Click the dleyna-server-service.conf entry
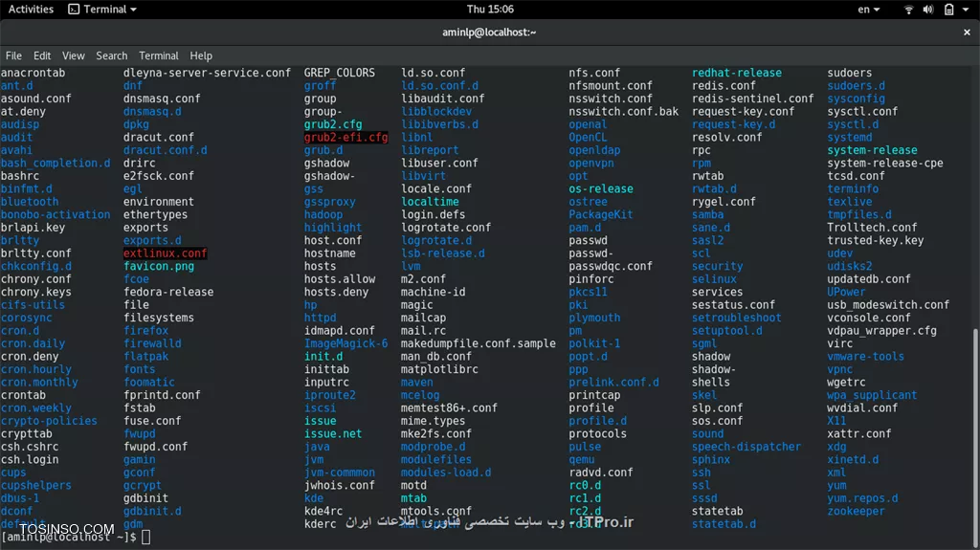This screenshot has width=980, height=550. tap(207, 73)
